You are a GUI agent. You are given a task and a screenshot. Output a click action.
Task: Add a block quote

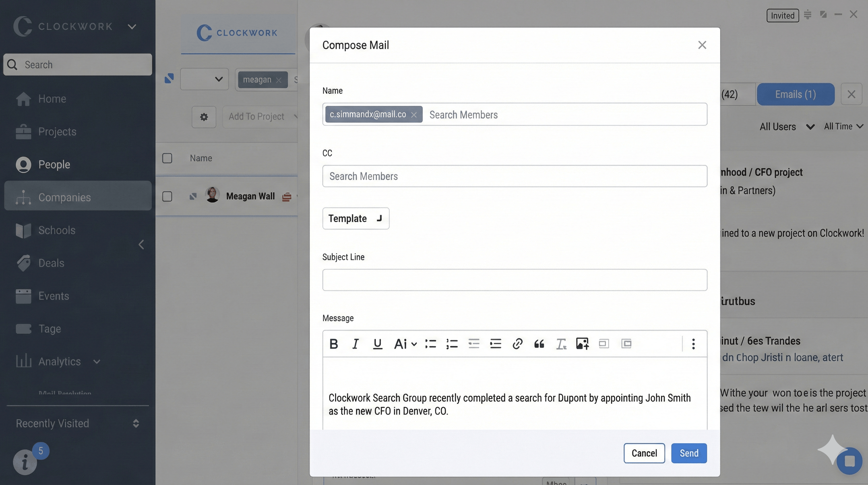pyautogui.click(x=539, y=344)
